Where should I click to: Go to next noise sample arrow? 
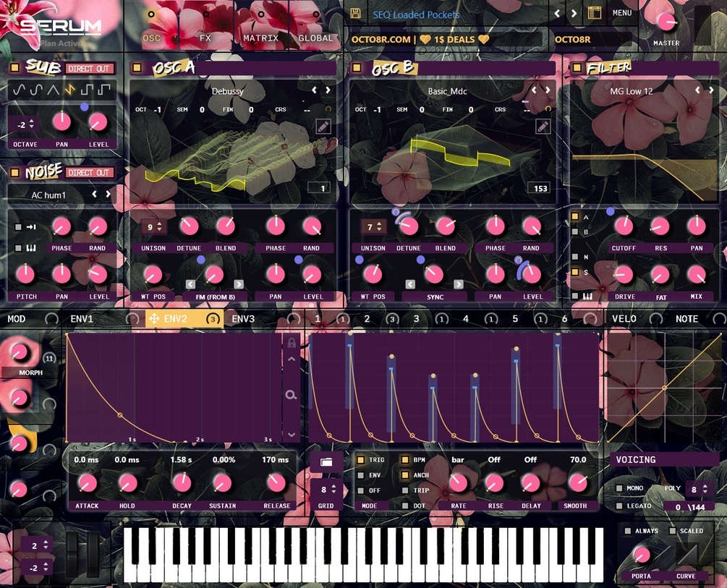108,194
